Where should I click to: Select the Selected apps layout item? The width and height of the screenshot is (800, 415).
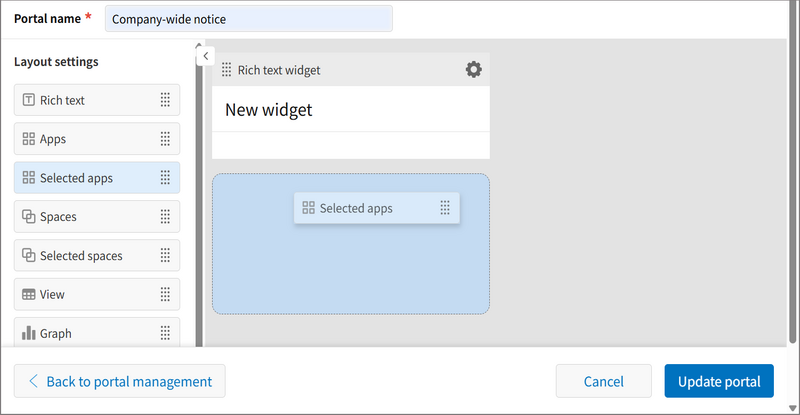pyautogui.click(x=96, y=178)
